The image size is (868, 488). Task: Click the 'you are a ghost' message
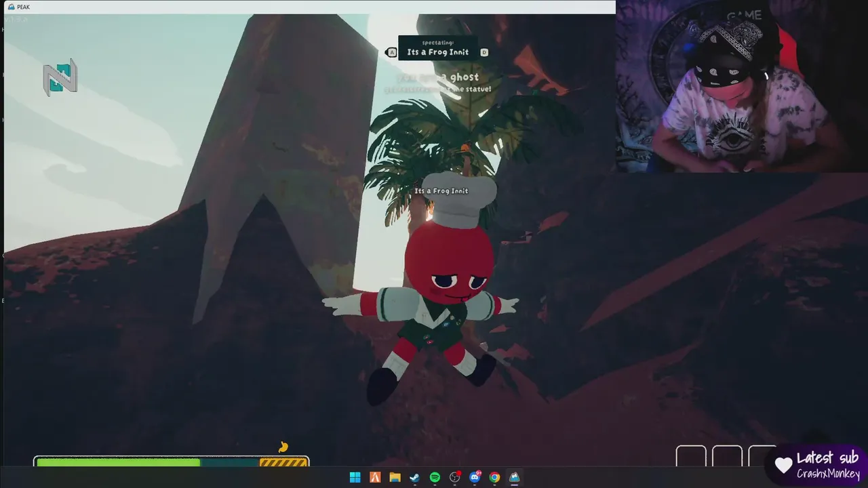(439, 77)
